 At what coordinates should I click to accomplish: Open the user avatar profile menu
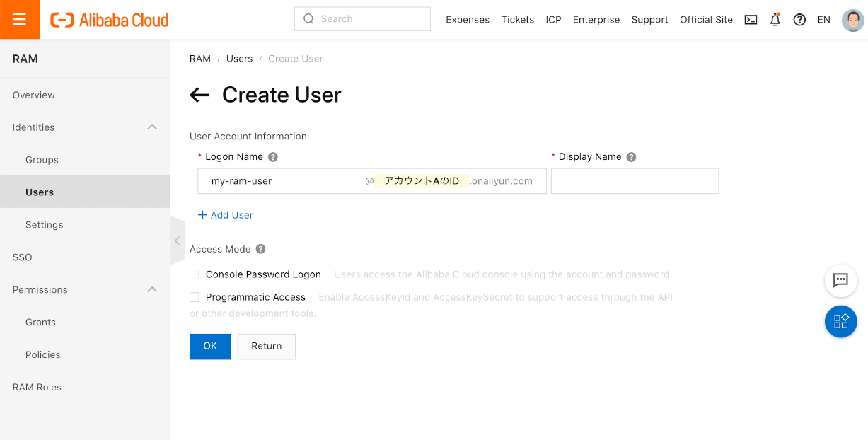(x=852, y=20)
